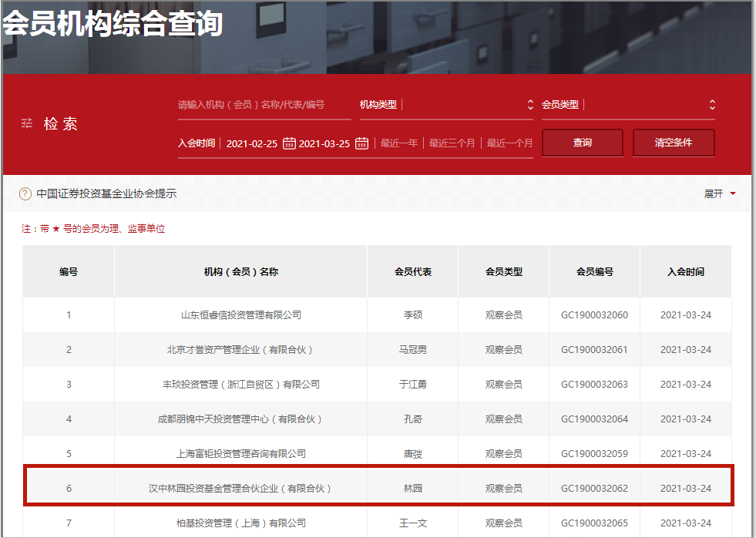Click the 查询 search button
This screenshot has height=538, width=756.
[582, 143]
